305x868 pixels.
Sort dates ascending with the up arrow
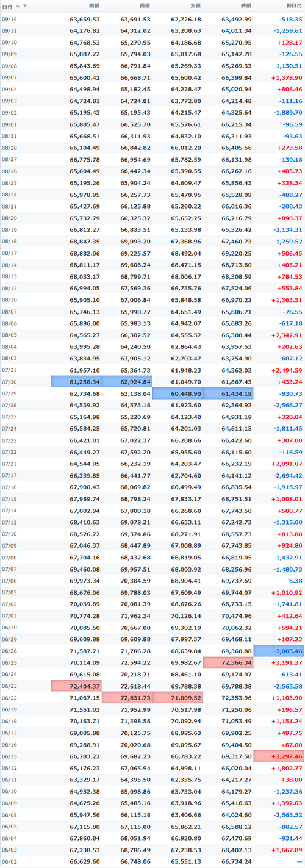click(18, 5)
